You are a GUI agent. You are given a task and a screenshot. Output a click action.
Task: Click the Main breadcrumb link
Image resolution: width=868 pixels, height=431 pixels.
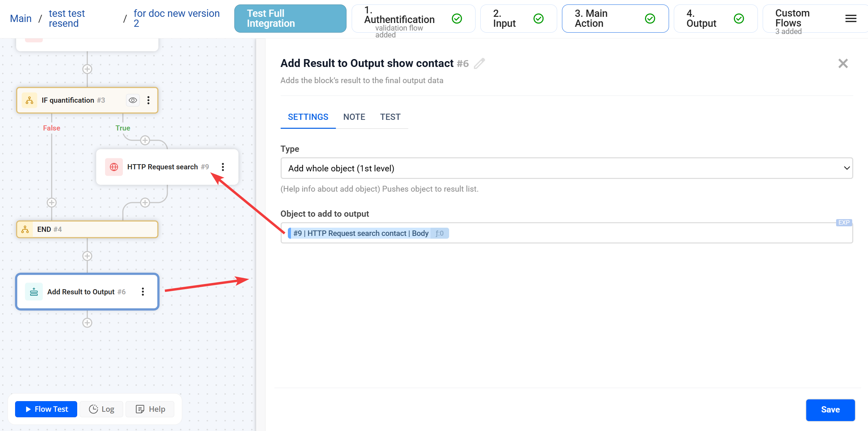[21, 18]
